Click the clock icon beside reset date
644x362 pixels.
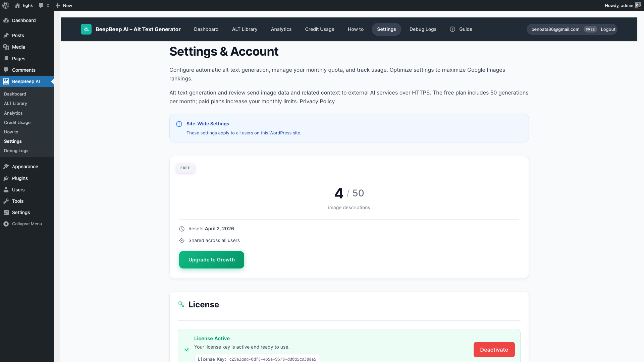(182, 229)
